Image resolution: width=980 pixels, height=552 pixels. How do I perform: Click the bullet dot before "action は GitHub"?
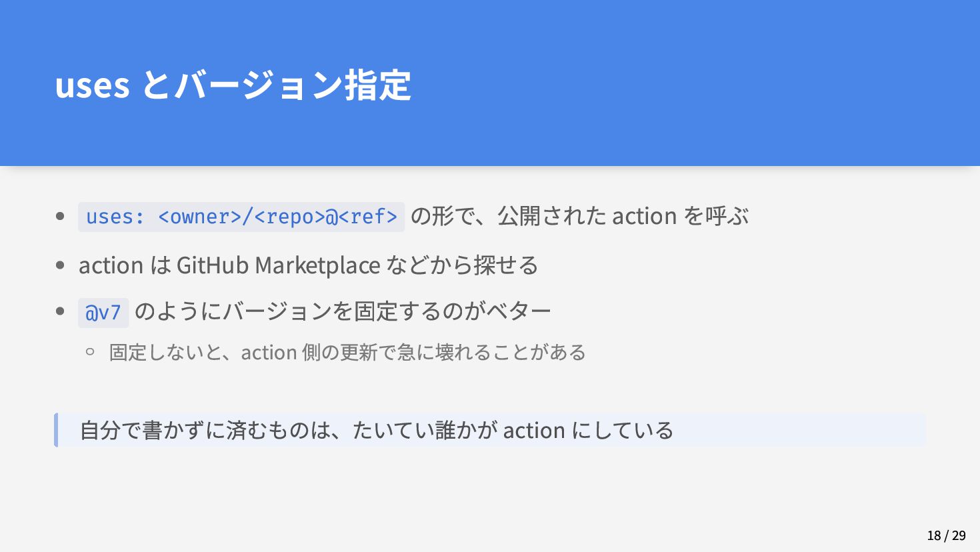pos(60,265)
